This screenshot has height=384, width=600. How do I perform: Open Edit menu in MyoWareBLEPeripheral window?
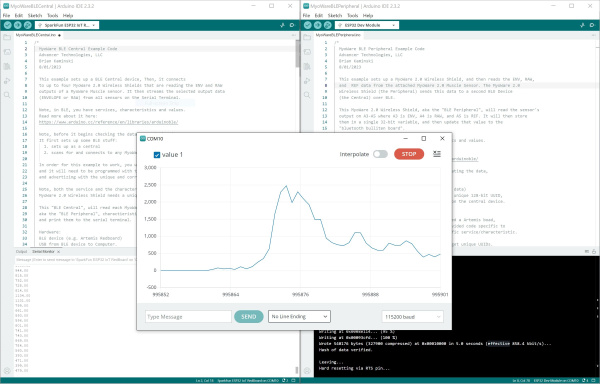pos(319,15)
